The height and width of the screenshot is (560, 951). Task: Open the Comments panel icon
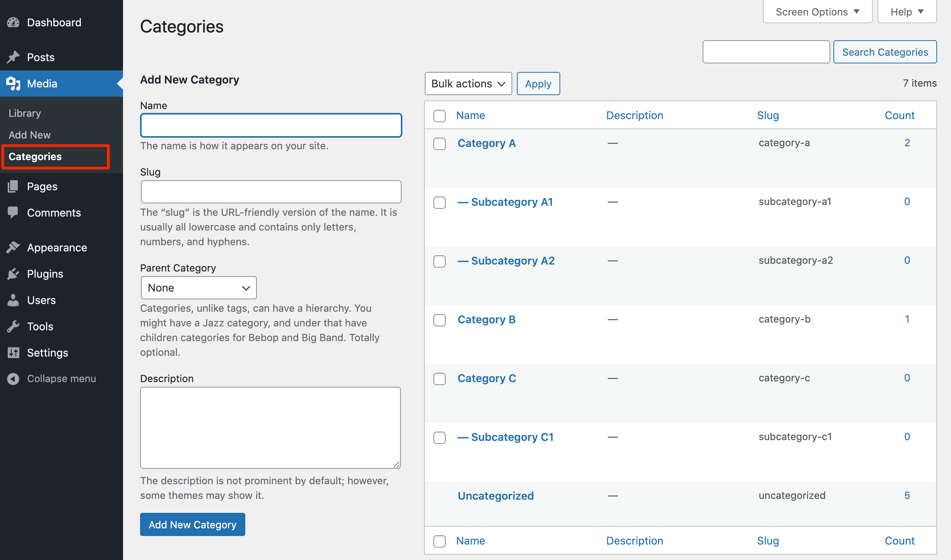pyautogui.click(x=13, y=212)
